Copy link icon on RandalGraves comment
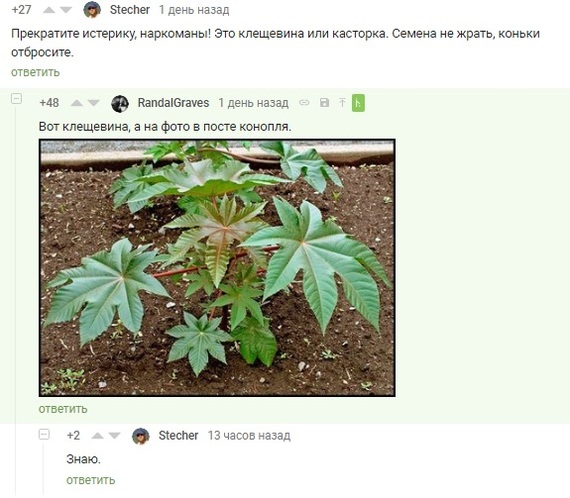 (304, 103)
